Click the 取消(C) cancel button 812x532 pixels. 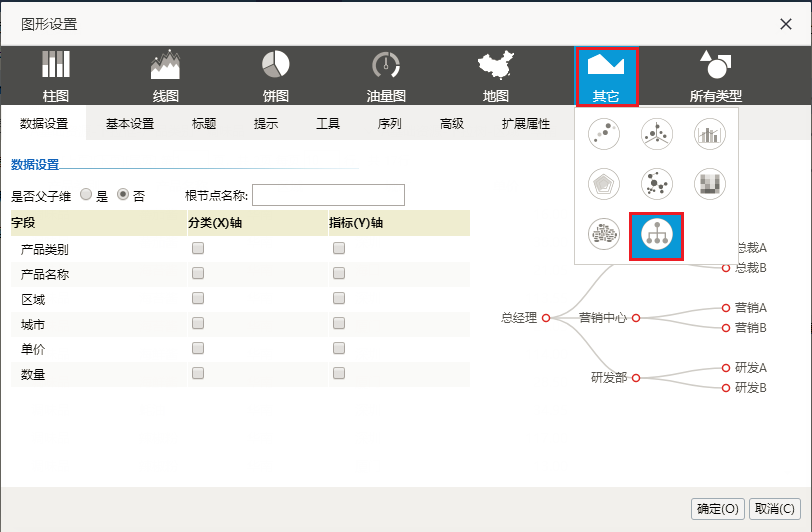coord(775,509)
